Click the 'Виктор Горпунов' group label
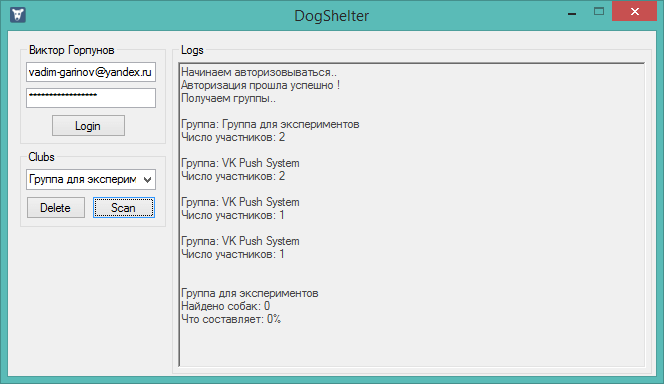 72,50
